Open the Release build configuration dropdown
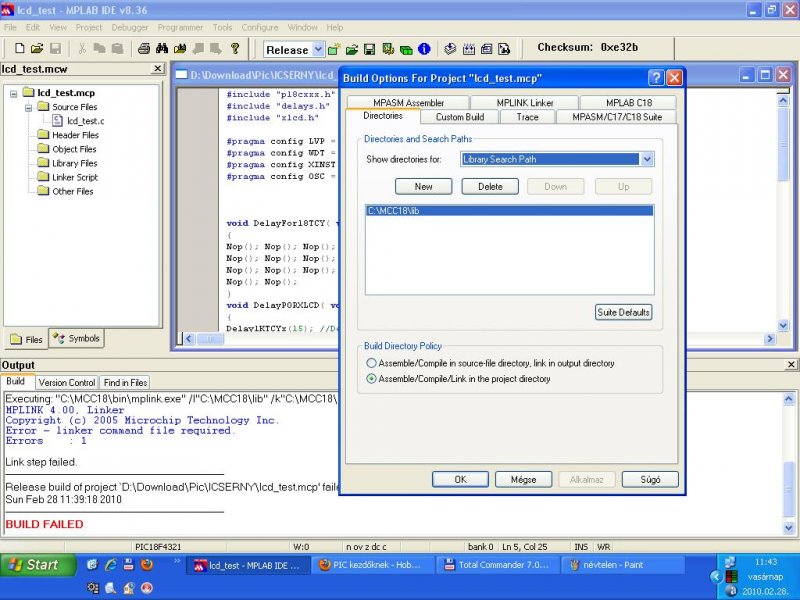This screenshot has height=600, width=800. (x=318, y=49)
